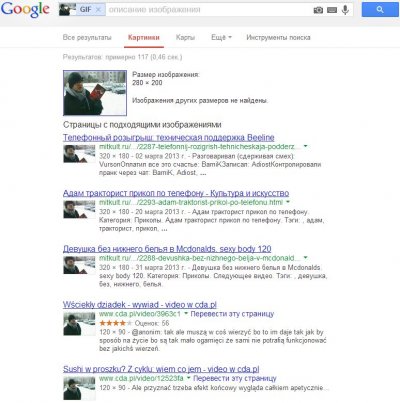Viewport: 400px width, 403px height.
Task: Click Перевести эту страницу for Sushi result
Action: (235, 378)
